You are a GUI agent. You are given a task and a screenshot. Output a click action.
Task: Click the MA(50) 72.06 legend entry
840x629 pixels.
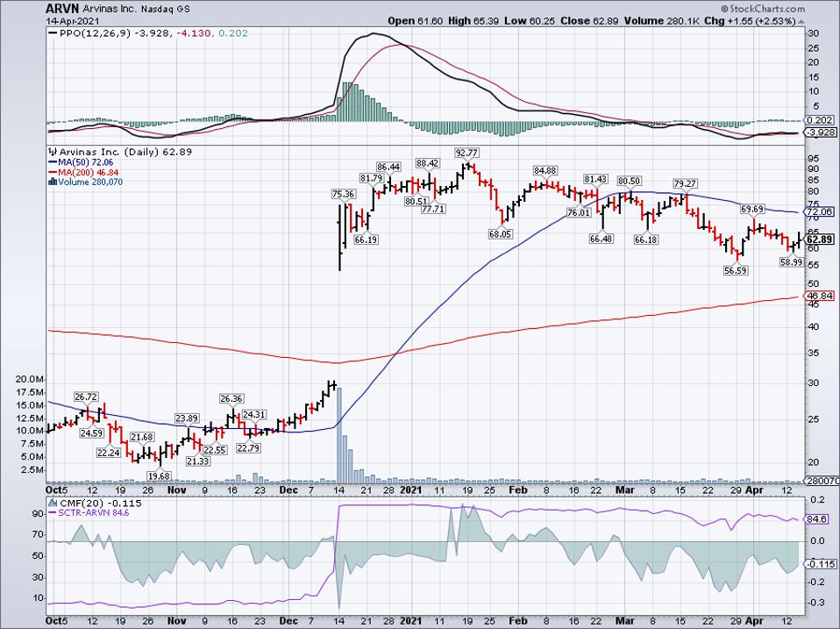[x=79, y=162]
